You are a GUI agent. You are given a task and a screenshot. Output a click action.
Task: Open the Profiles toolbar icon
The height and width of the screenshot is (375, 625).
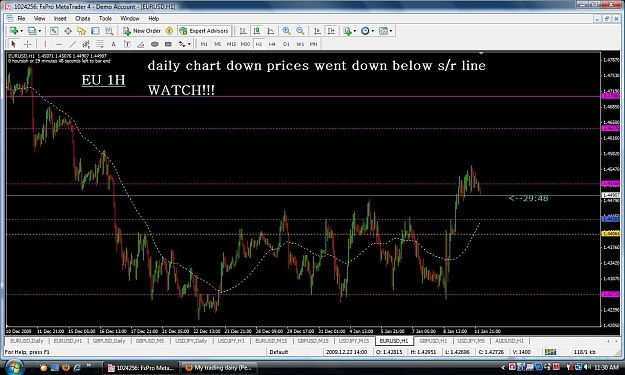click(32, 31)
